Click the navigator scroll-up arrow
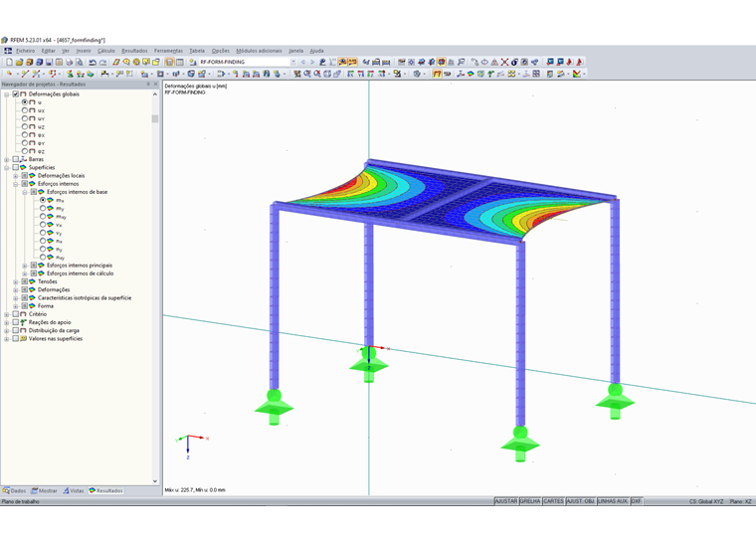This screenshot has width=756, height=542. (155, 94)
